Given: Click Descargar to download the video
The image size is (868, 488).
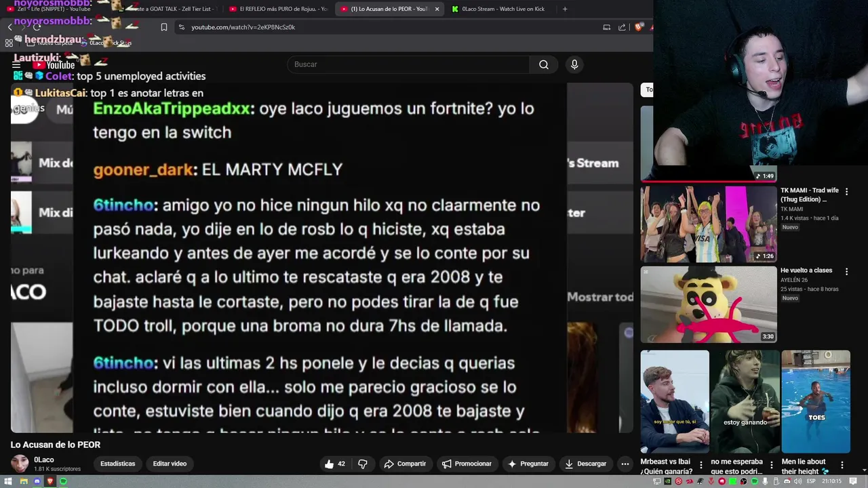Looking at the screenshot, I should click(x=585, y=464).
